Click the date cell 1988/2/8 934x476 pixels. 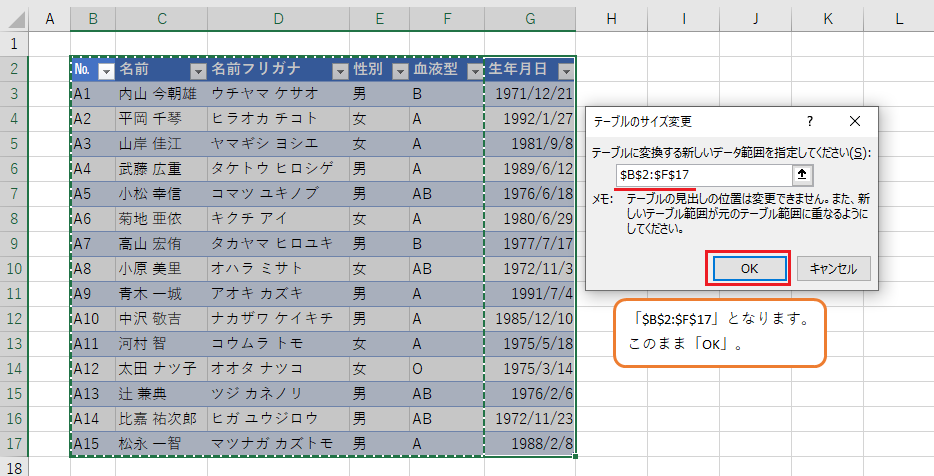tap(530, 444)
